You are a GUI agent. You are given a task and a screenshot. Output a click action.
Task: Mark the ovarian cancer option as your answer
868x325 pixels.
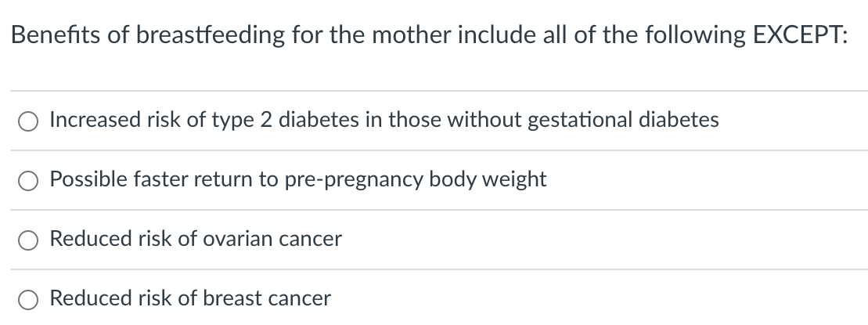pyautogui.click(x=27, y=240)
